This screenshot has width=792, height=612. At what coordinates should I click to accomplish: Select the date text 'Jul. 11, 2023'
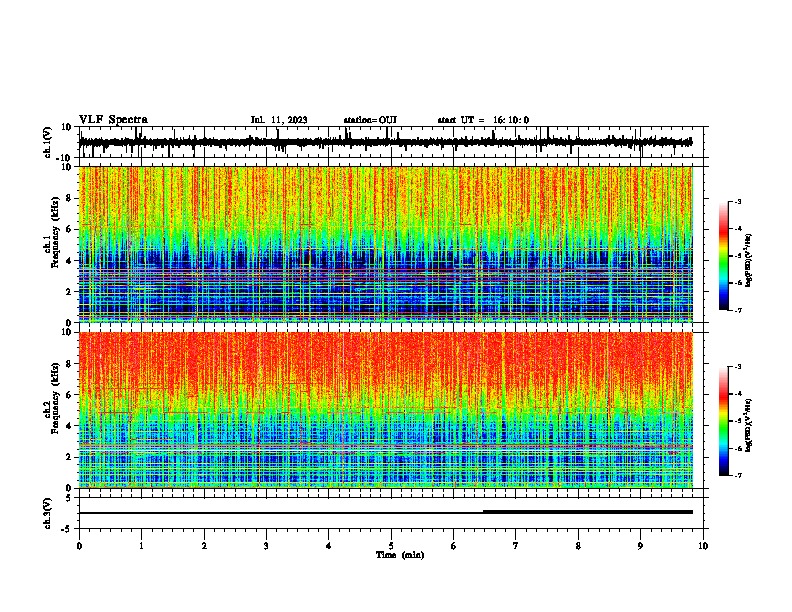[279, 120]
